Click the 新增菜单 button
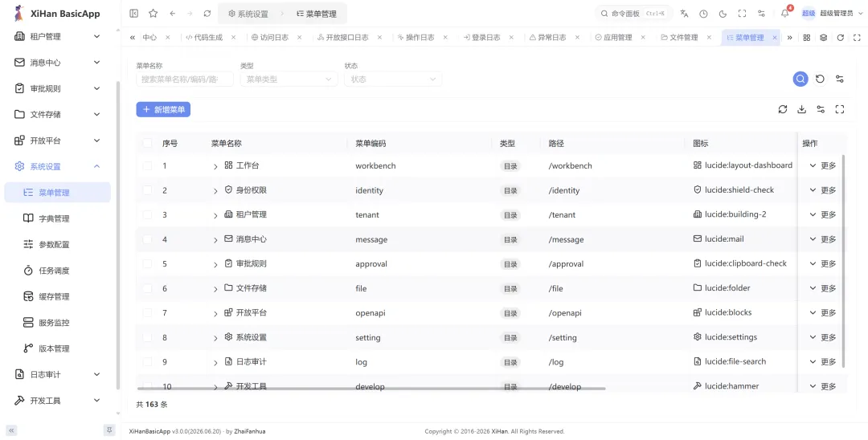868x440 pixels. click(x=163, y=109)
